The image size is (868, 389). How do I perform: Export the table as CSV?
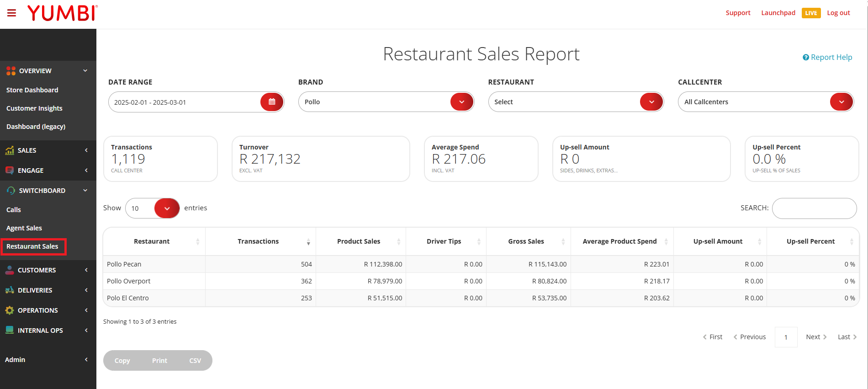point(195,361)
